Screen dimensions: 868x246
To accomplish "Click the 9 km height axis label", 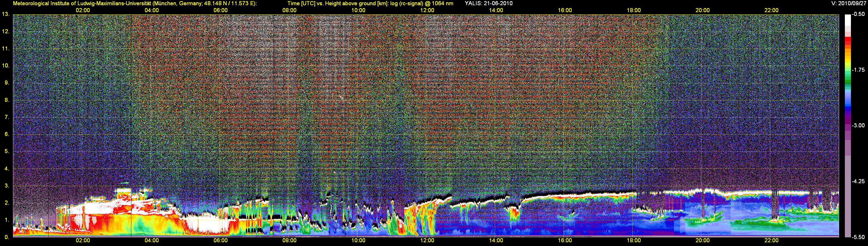I will [7, 83].
